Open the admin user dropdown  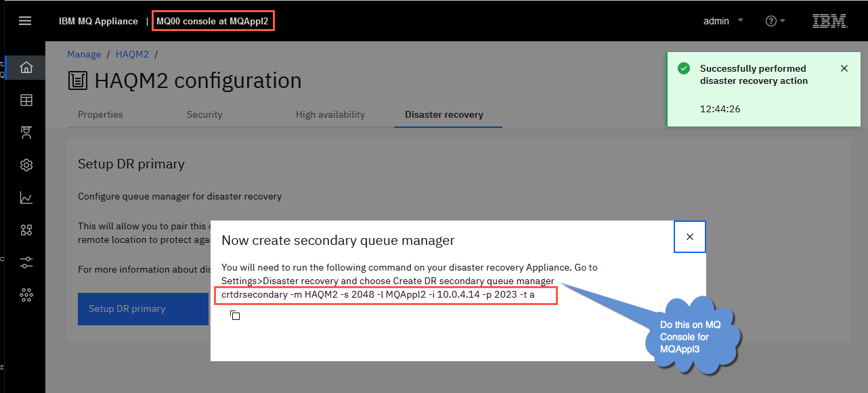[723, 21]
